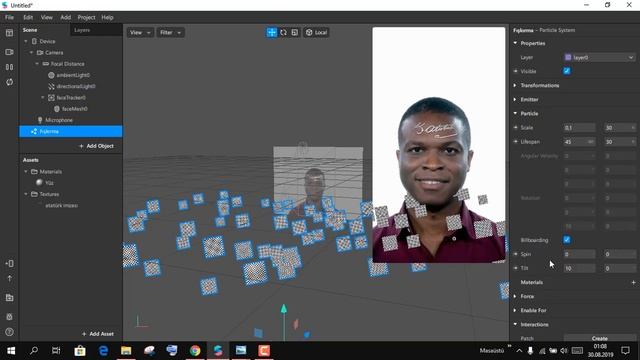
Task: Click the Tilt value field showing 10
Action: click(579, 268)
